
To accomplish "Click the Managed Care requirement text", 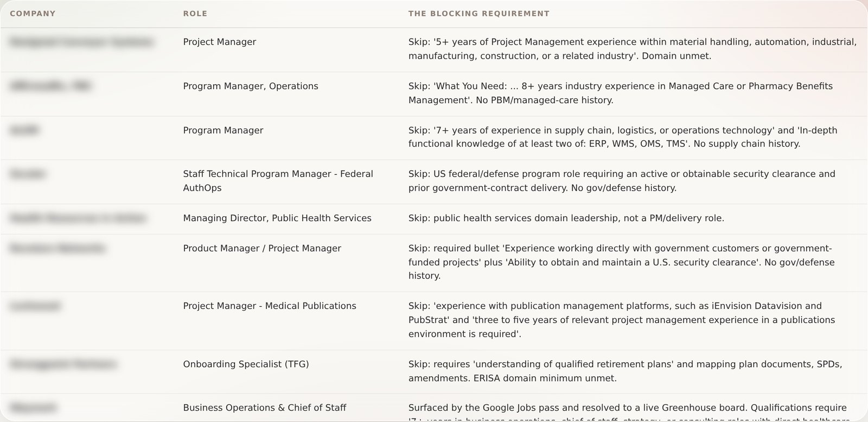I will (621, 93).
